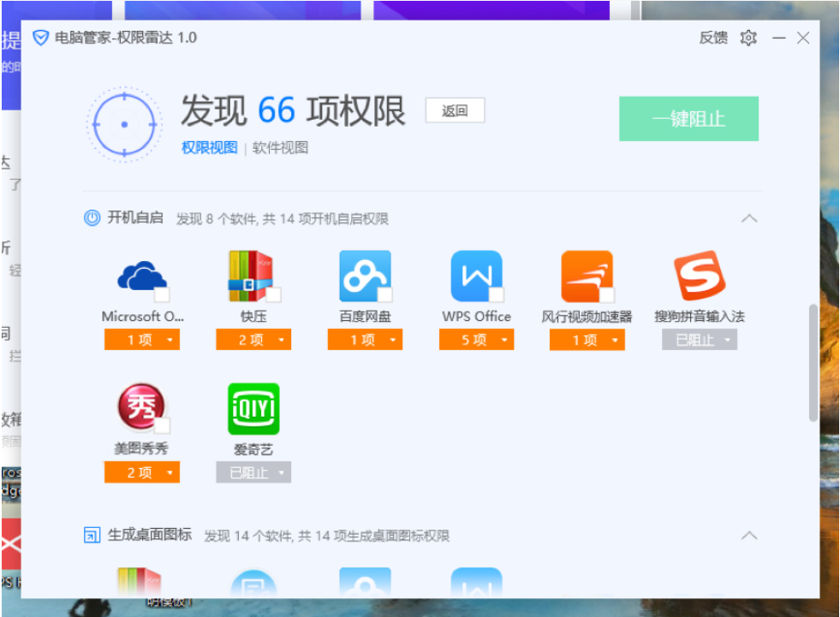
Task: Tick the checkbox on Microsoft OneDrive icon
Action: [162, 294]
